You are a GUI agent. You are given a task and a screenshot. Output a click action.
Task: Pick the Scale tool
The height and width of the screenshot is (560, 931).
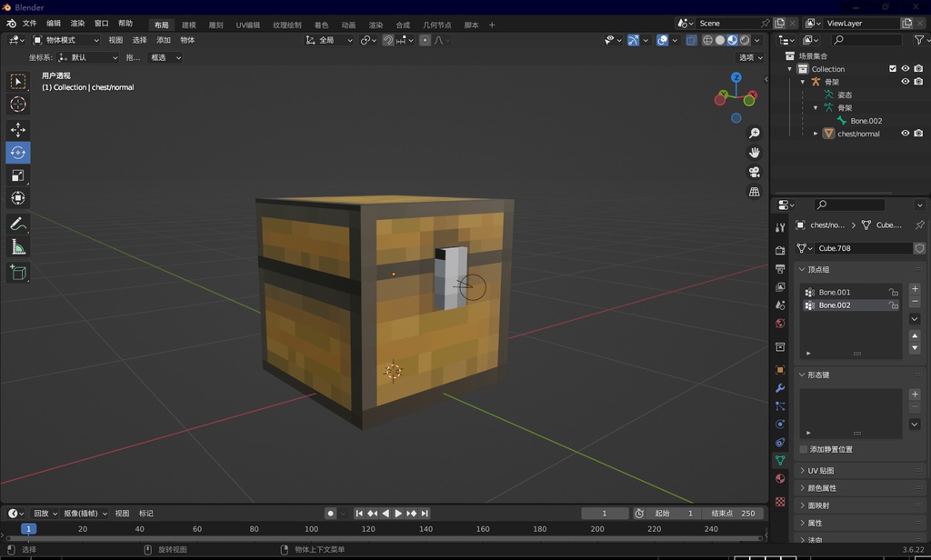18,175
